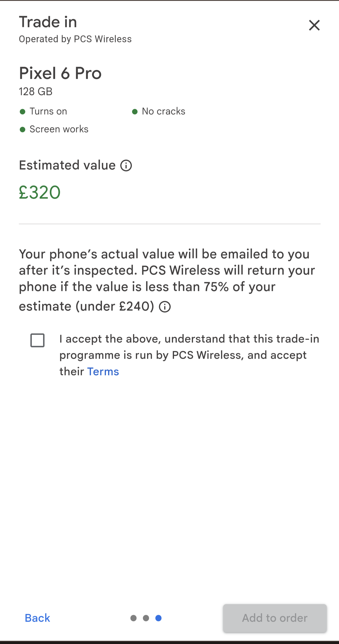Viewport: 339px width, 644px height.
Task: Click "Operated by PCS Wireless" subtitle
Action: [x=75, y=39]
